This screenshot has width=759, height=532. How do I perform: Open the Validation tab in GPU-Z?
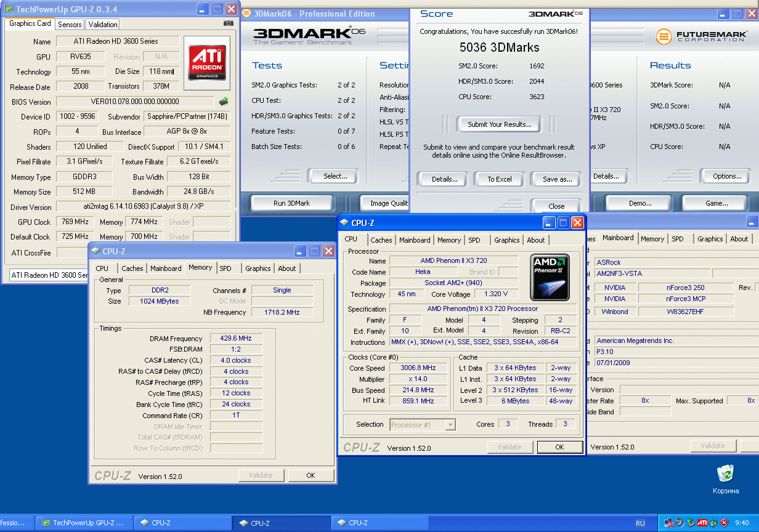[x=103, y=24]
